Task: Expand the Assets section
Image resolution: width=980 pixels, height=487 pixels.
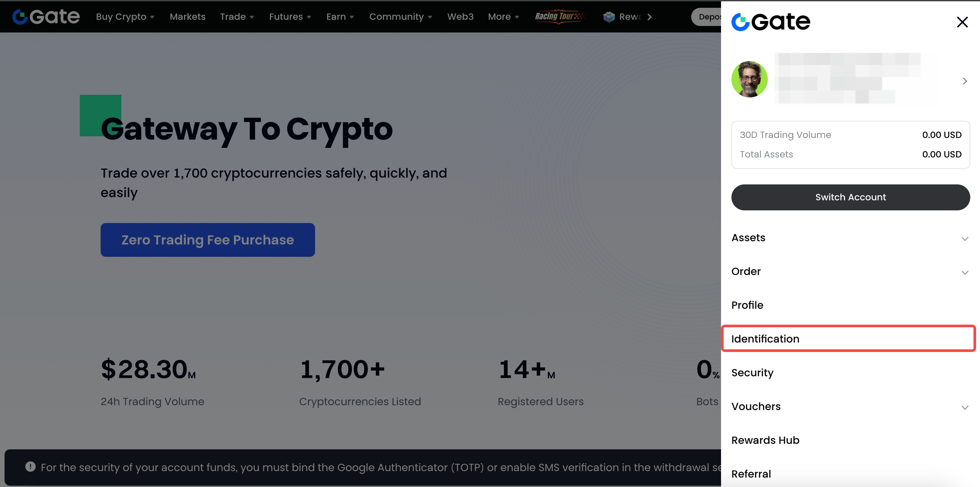Action: (x=964, y=239)
